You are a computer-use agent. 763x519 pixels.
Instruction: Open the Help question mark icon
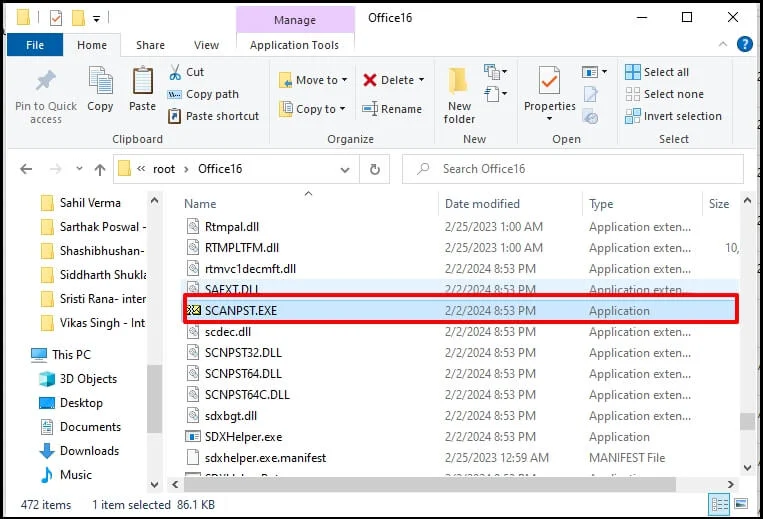click(744, 45)
